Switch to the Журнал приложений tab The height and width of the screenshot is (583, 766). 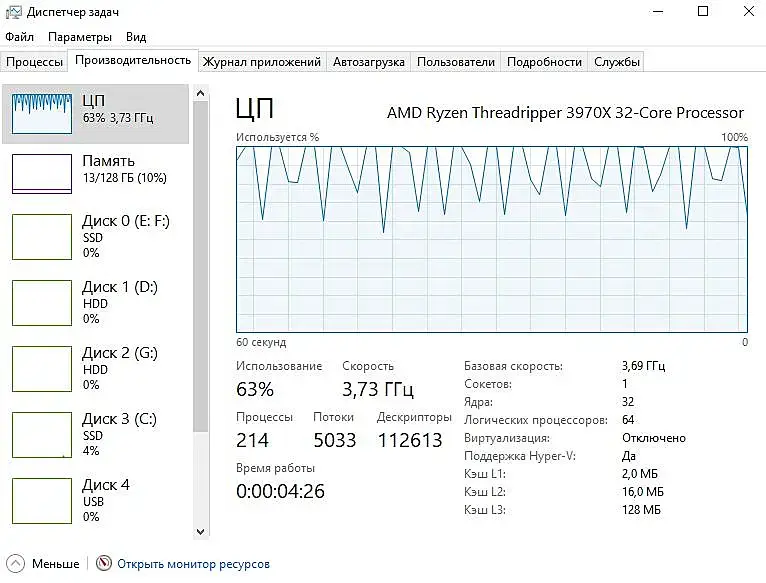[x=261, y=62]
